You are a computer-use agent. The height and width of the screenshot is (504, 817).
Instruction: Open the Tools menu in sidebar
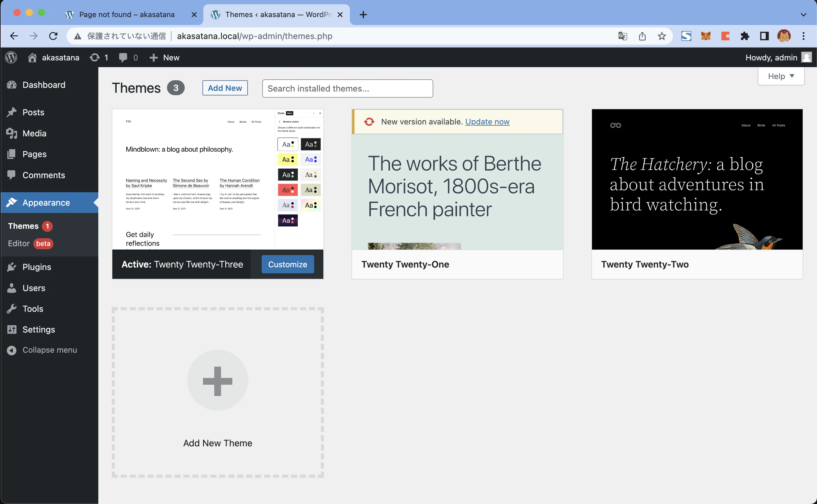tap(33, 309)
